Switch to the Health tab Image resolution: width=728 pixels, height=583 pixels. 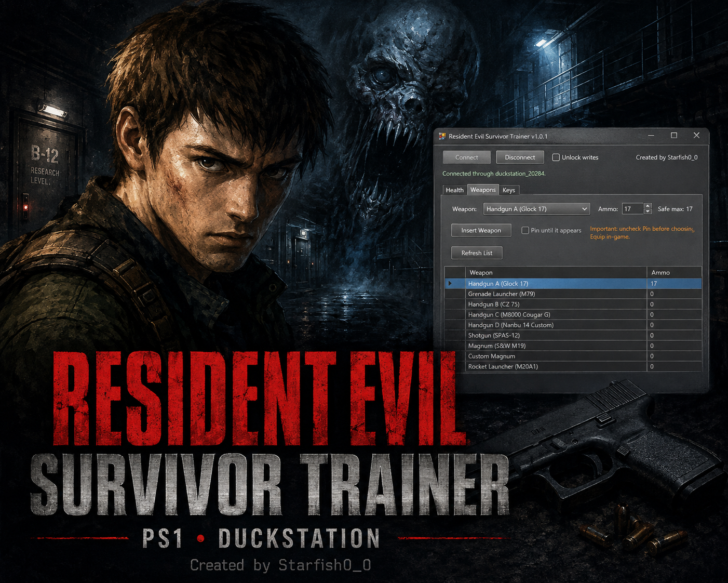tap(454, 190)
